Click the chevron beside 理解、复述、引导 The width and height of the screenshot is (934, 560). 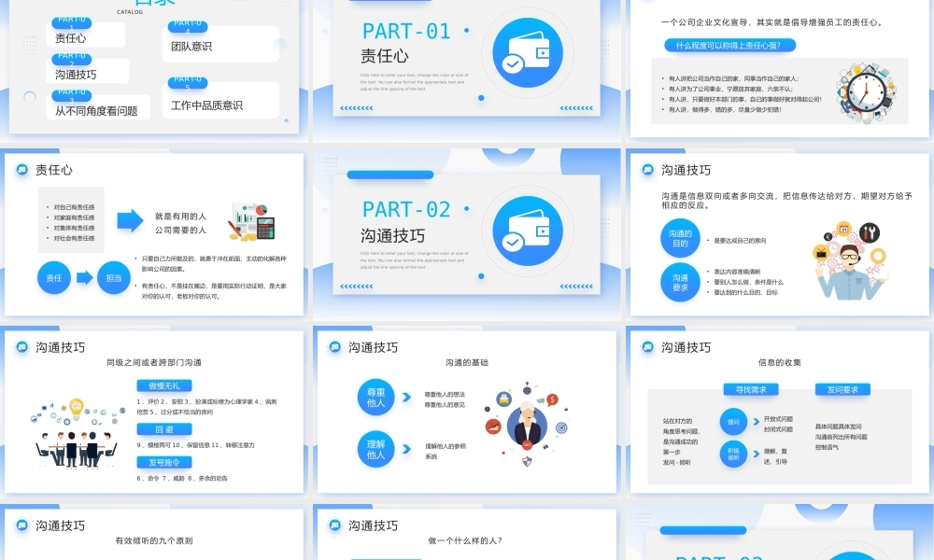pyautogui.click(x=756, y=454)
